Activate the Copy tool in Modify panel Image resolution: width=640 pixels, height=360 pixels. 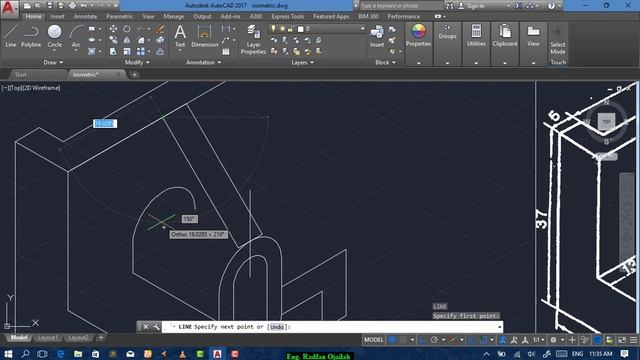(x=113, y=40)
